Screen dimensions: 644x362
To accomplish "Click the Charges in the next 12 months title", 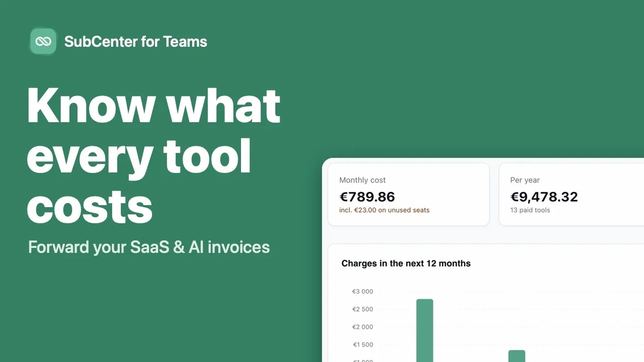I will tap(406, 263).
